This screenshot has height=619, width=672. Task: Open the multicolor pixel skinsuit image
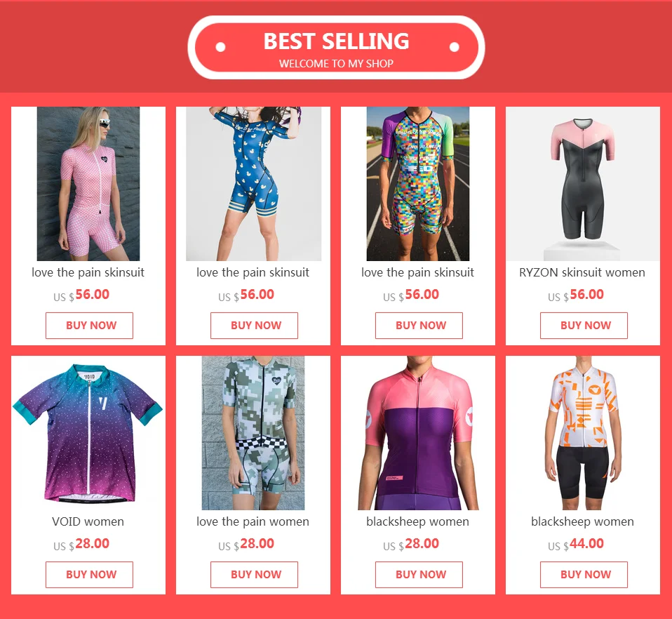pyautogui.click(x=418, y=183)
